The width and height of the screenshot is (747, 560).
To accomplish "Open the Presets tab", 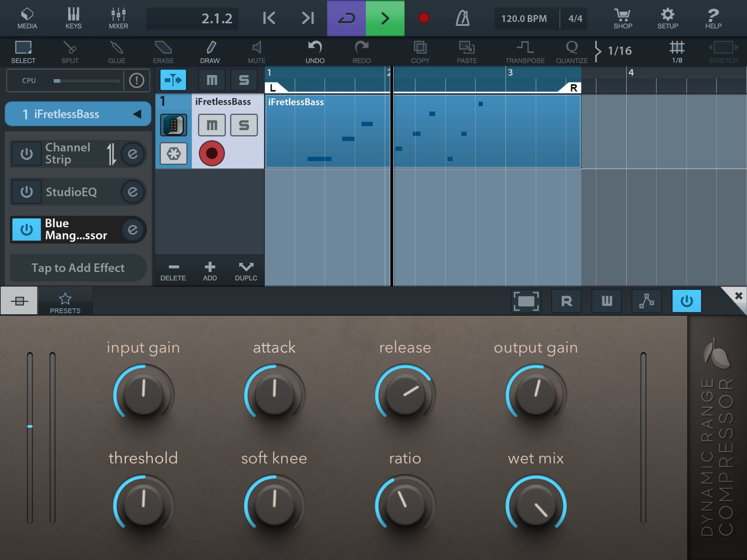I will 65,302.
